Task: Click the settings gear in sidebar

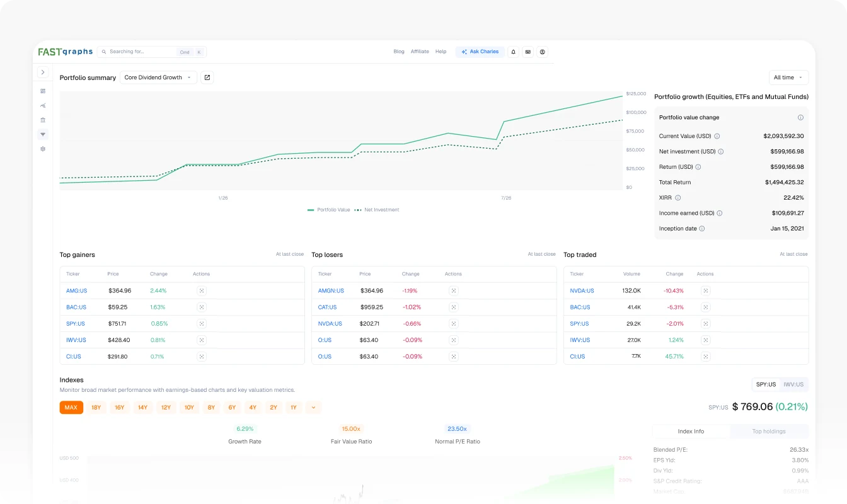Action: point(43,149)
